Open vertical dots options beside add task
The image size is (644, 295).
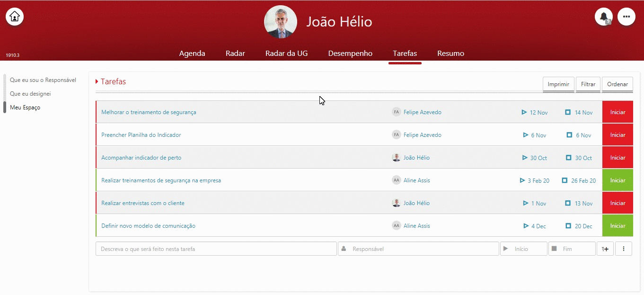(x=623, y=249)
